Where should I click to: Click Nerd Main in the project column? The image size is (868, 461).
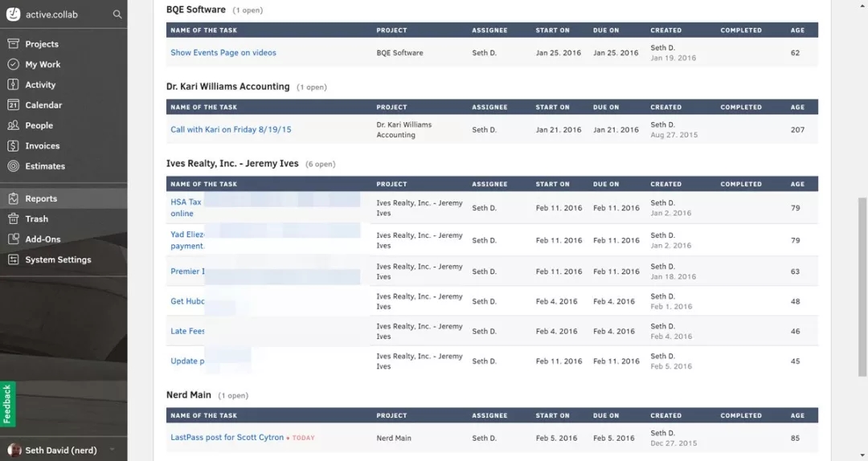point(394,438)
